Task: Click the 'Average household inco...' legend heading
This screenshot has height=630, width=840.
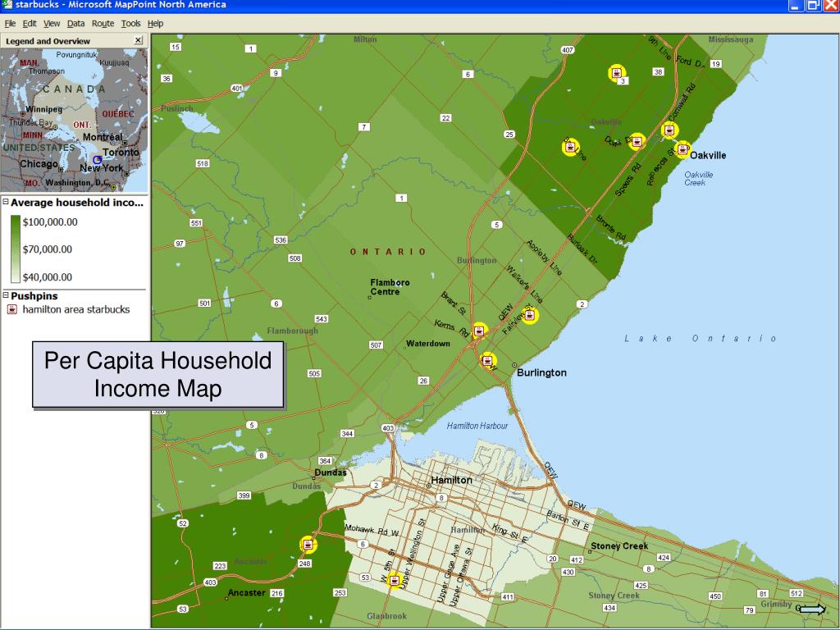Action: point(77,203)
